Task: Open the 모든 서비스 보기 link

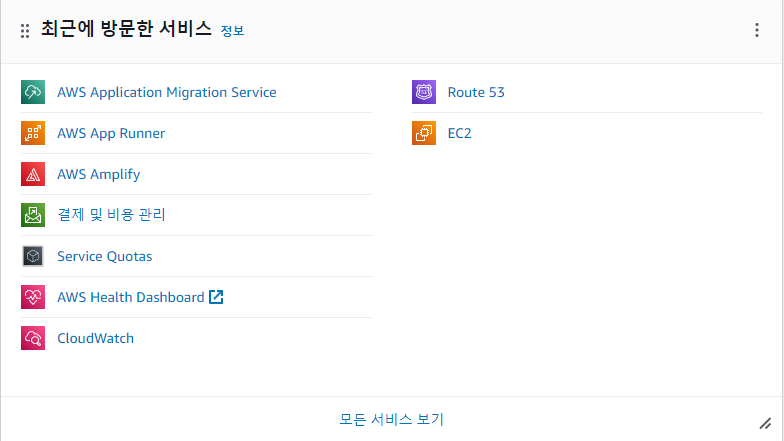Action: [392, 419]
